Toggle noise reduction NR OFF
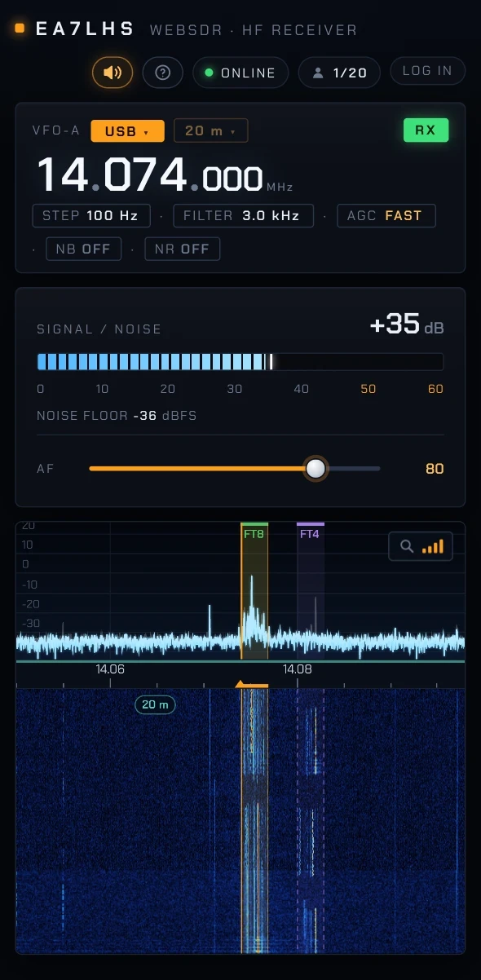 point(182,249)
